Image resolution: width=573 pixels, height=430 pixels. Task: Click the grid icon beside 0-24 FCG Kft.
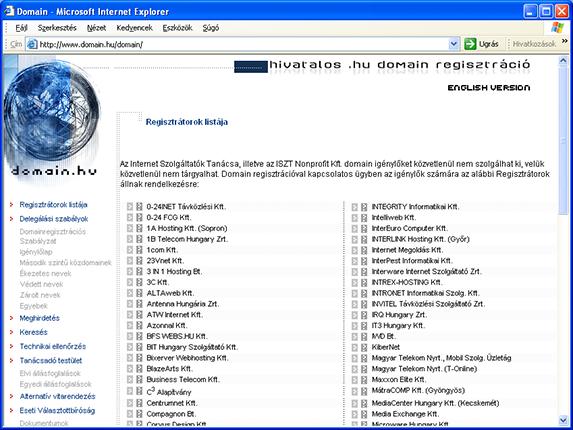click(139, 217)
